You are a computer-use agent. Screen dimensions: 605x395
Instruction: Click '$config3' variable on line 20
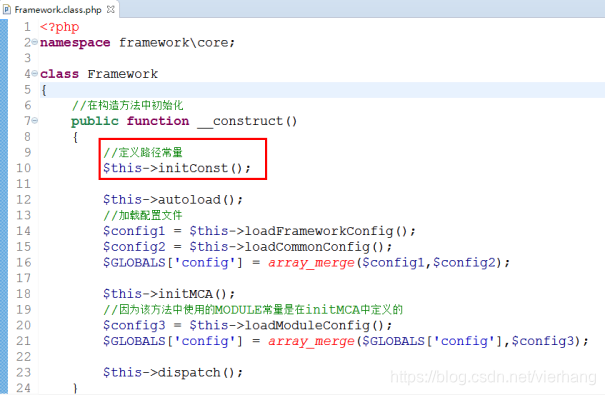134,326
